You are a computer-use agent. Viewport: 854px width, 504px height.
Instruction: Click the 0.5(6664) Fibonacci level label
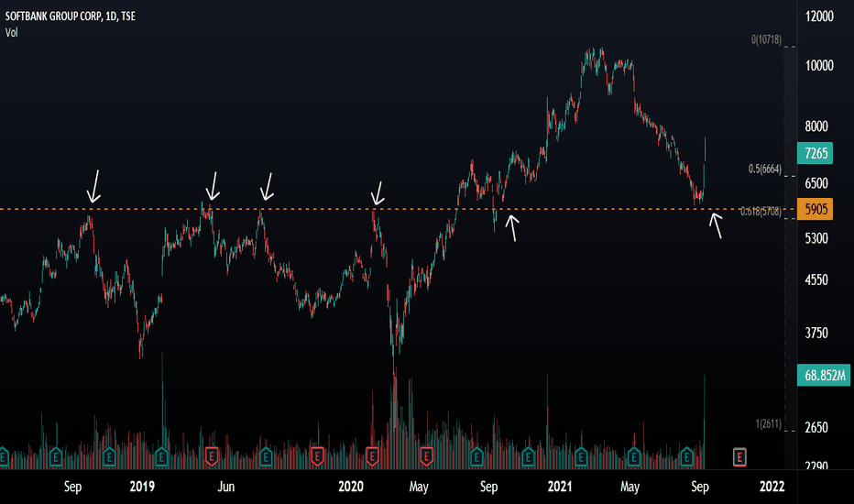[765, 169]
